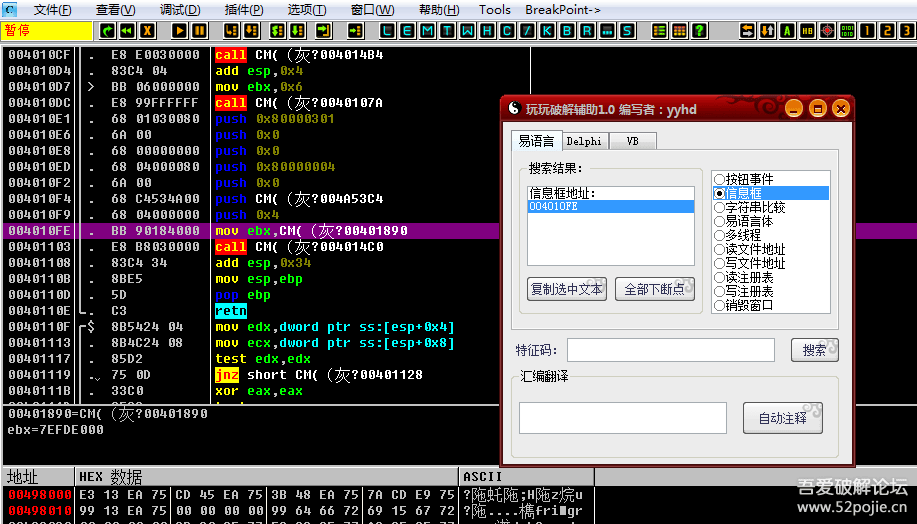Image resolution: width=917 pixels, height=524 pixels.
Task: Switch to the Delphi tab
Action: tap(585, 141)
